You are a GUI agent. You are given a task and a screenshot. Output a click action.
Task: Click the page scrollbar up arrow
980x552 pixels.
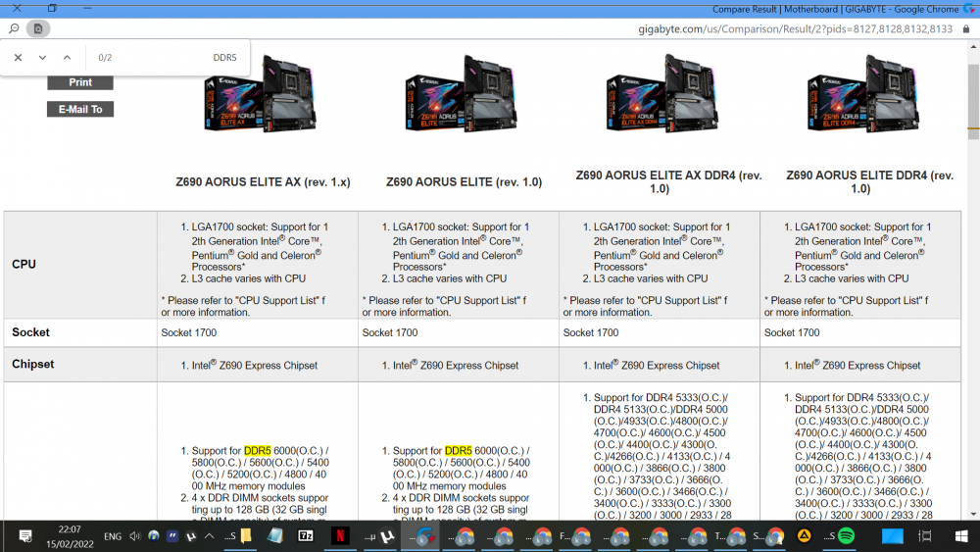pyautogui.click(x=973, y=47)
